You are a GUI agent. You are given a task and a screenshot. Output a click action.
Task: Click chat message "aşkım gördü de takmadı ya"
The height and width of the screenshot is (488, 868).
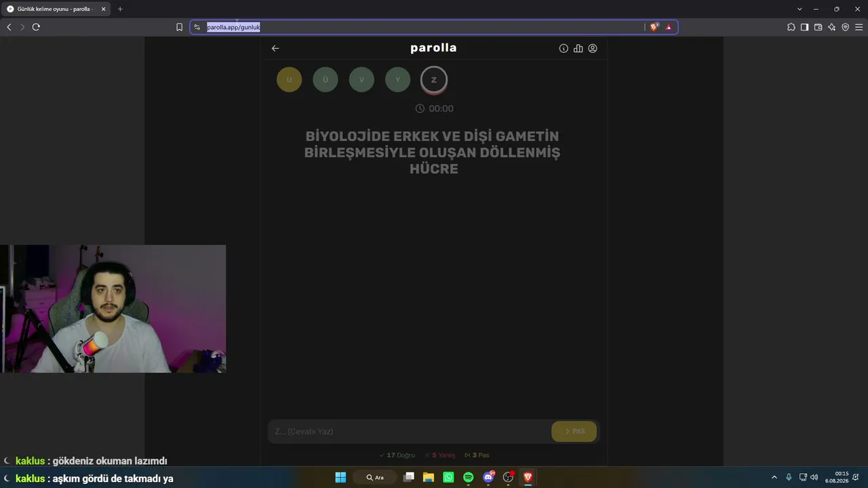pos(113,479)
